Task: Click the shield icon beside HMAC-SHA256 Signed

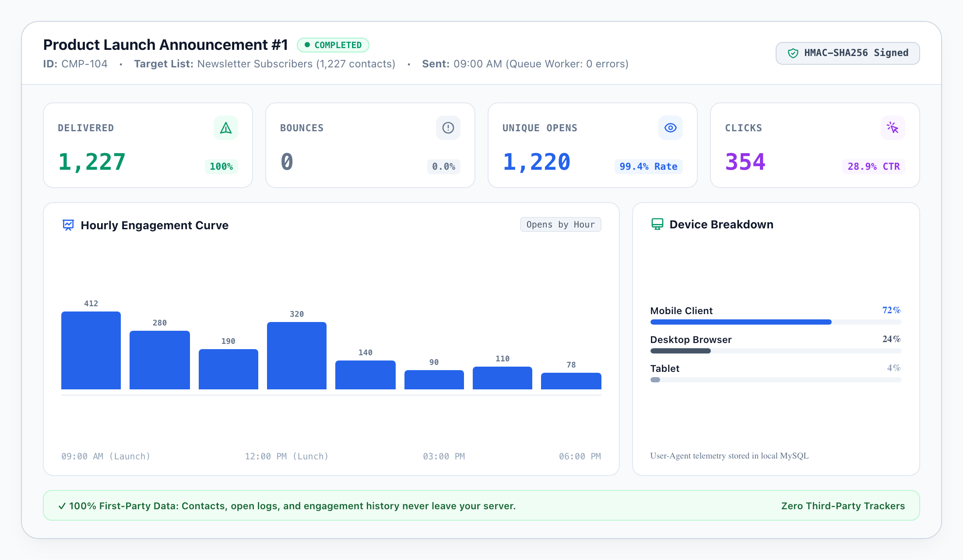Action: tap(793, 53)
